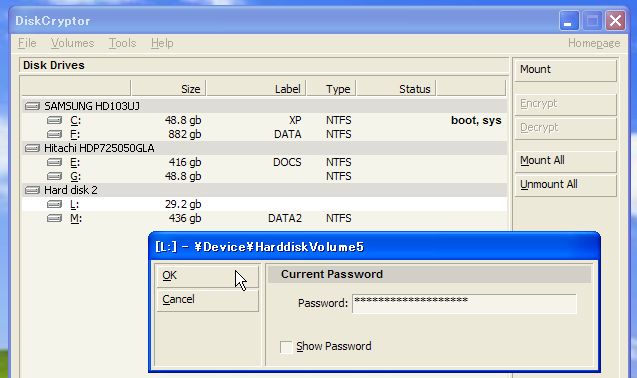Image resolution: width=637 pixels, height=378 pixels.
Task: Open the Help menu
Action: point(162,43)
